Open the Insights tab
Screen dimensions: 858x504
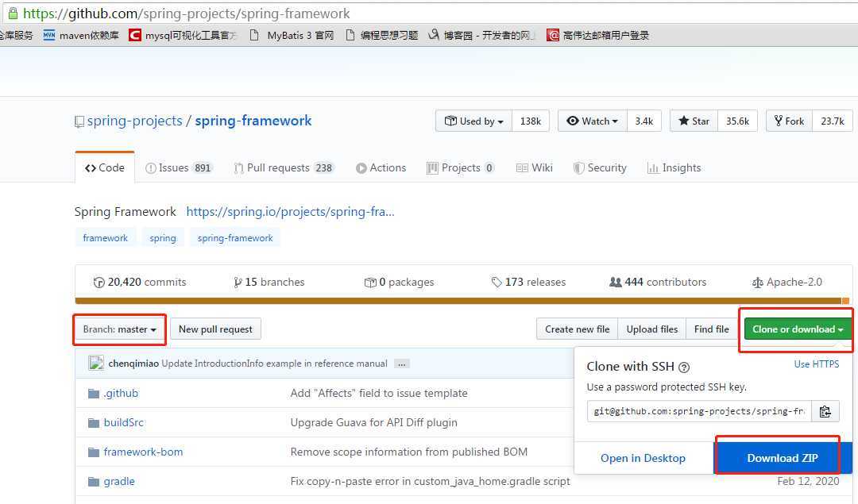[674, 167]
